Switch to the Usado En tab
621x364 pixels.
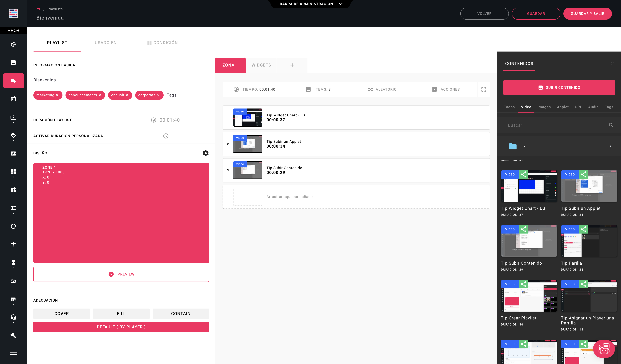pyautogui.click(x=106, y=43)
